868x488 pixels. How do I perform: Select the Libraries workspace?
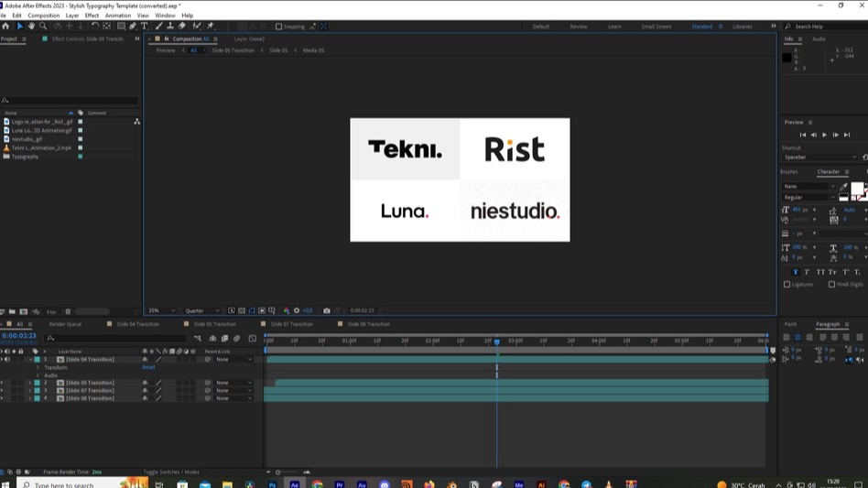pyautogui.click(x=743, y=27)
